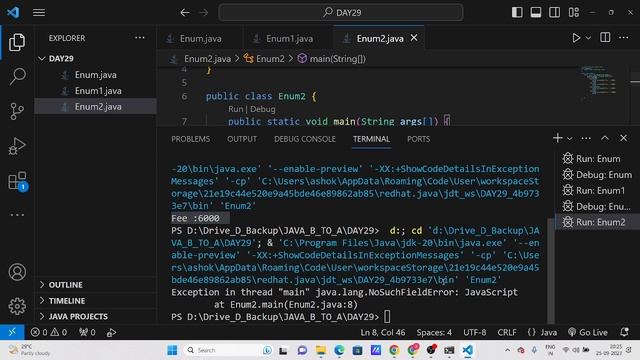Viewport: 640px width, 360px height.
Task: Run the Java file with play button
Action: pyautogui.click(x=576, y=38)
